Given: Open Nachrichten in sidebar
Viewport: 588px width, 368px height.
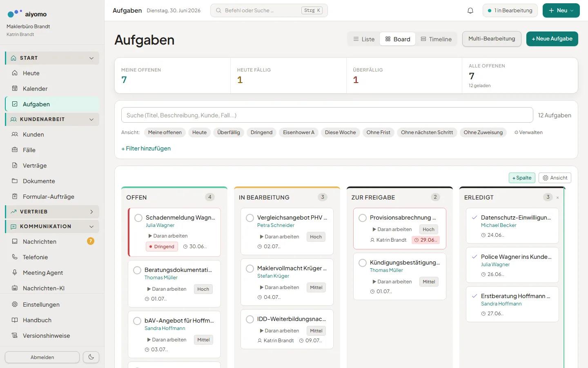Looking at the screenshot, I should pos(52,242).
